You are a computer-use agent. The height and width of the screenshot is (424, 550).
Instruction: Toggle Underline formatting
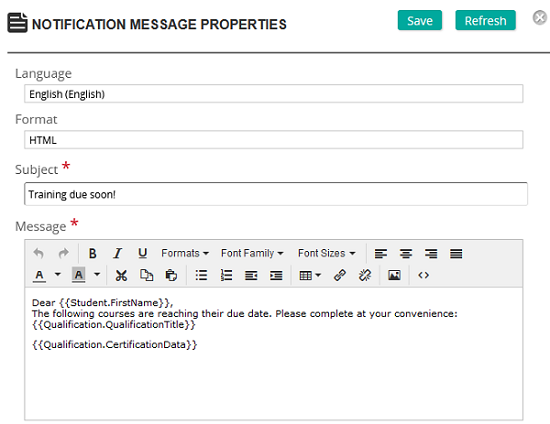142,253
